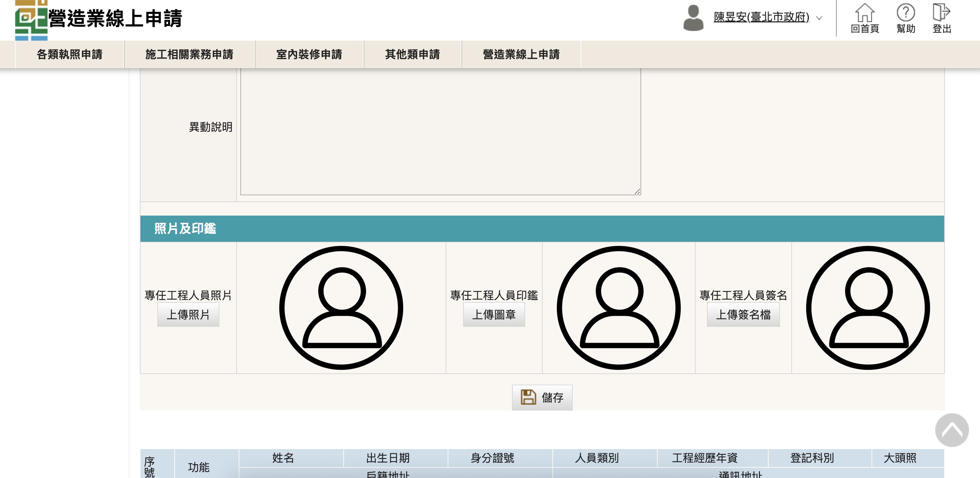
Task: Click the 專任工程人員印鑑 placeholder image
Action: click(x=618, y=308)
